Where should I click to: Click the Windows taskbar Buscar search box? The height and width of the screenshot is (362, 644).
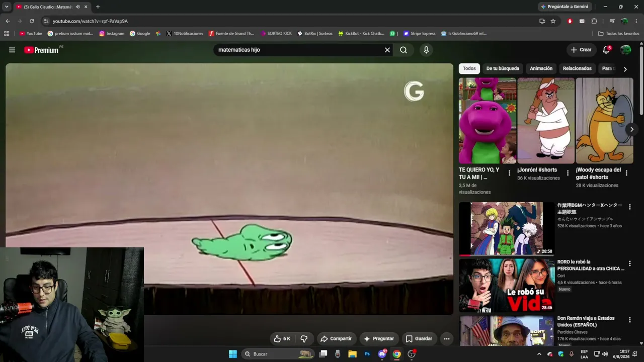[x=278, y=354]
